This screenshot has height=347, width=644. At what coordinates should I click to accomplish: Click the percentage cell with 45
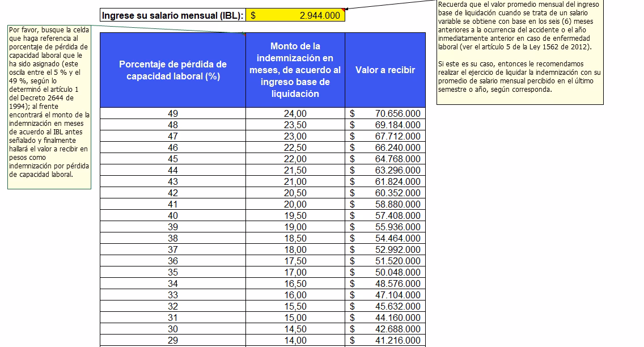tap(173, 159)
